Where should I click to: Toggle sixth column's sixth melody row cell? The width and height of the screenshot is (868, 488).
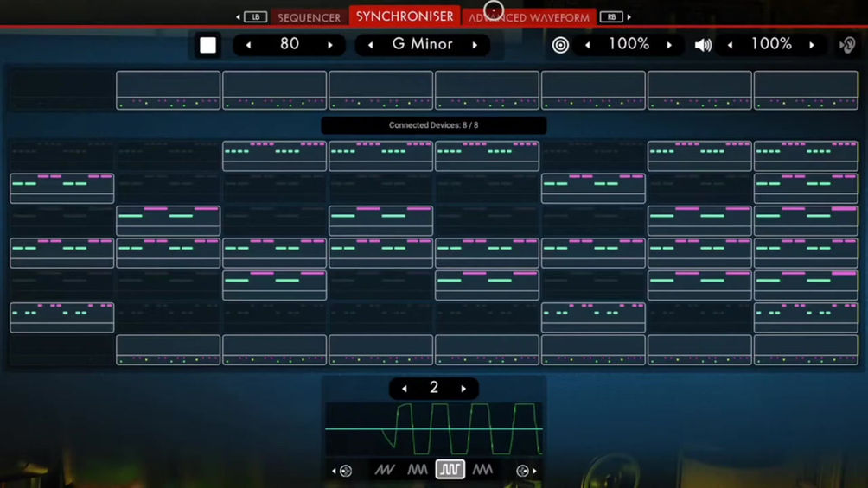coord(593,318)
